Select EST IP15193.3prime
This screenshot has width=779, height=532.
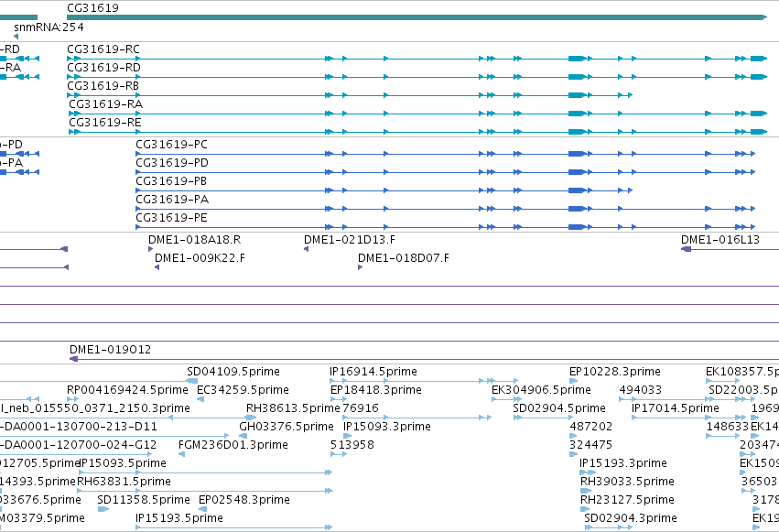coord(623,463)
